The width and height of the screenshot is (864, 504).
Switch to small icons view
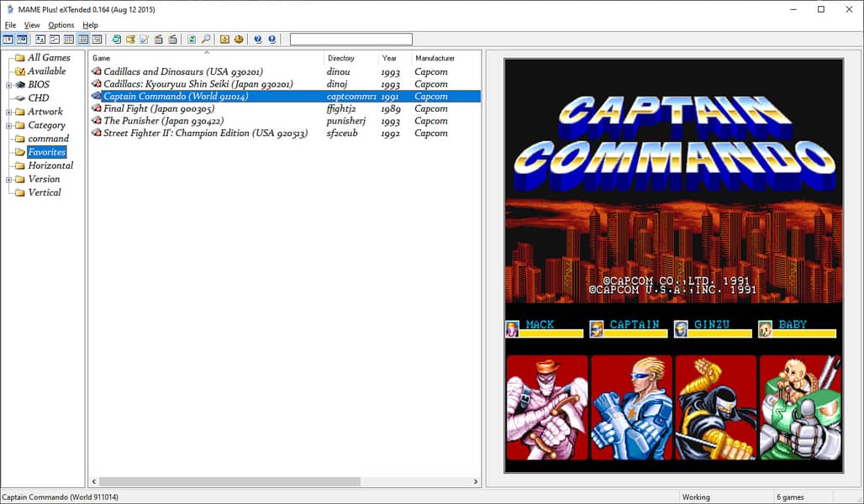point(55,39)
